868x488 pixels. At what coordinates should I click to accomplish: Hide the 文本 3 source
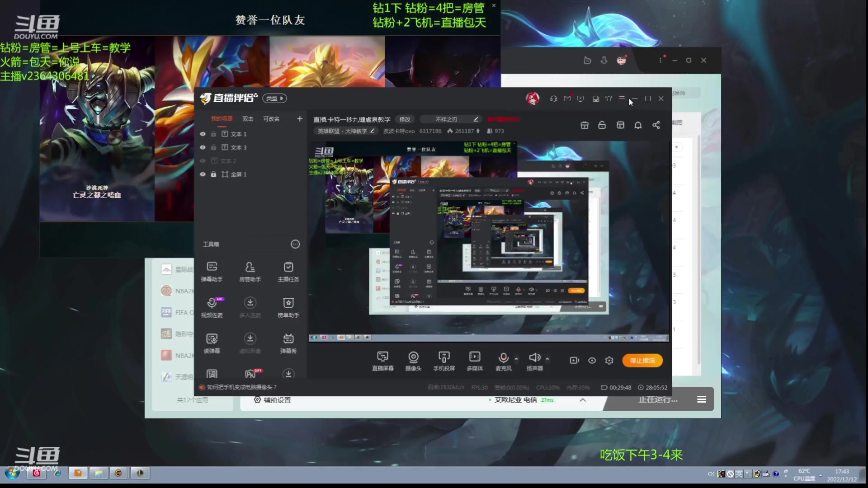click(x=203, y=147)
